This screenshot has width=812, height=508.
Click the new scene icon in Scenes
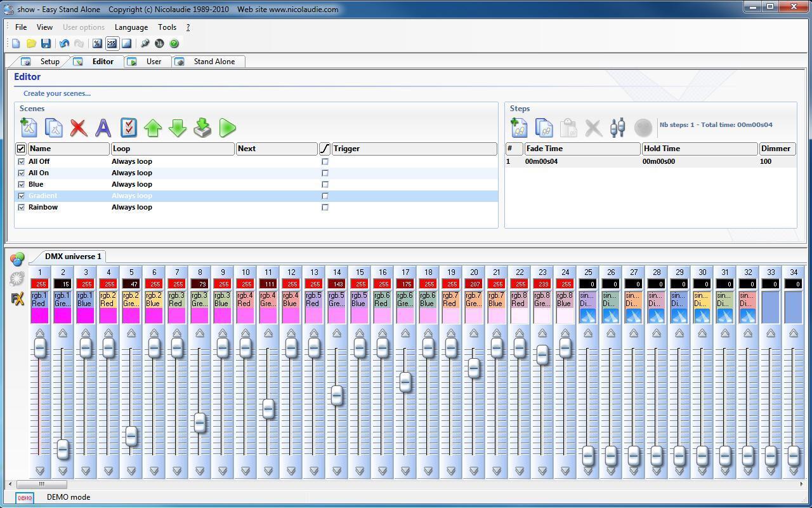pos(29,128)
